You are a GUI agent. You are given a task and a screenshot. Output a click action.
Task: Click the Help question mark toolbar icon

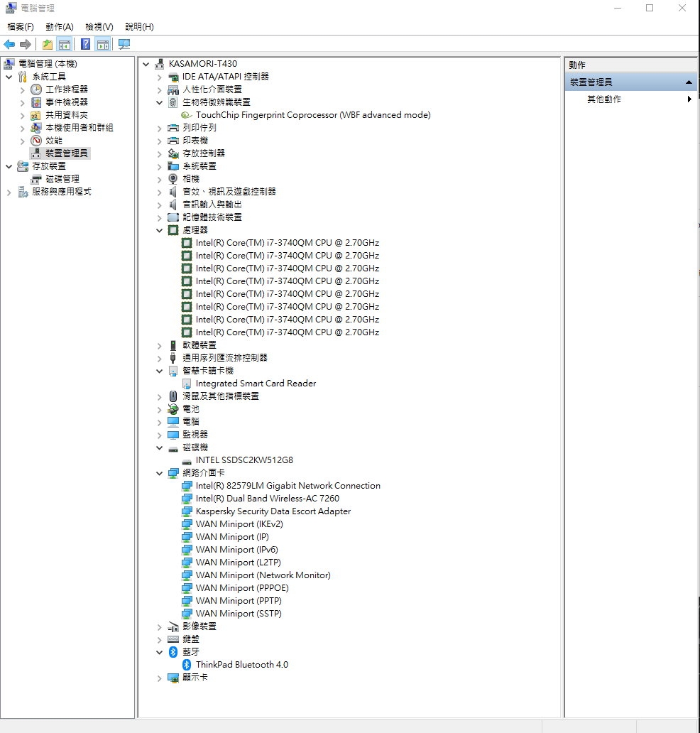click(x=85, y=45)
